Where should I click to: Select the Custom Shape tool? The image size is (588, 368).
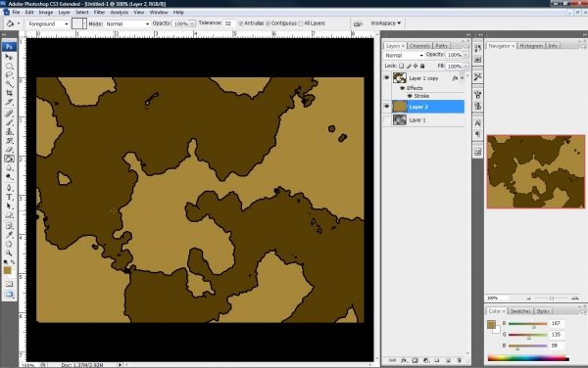(9, 215)
